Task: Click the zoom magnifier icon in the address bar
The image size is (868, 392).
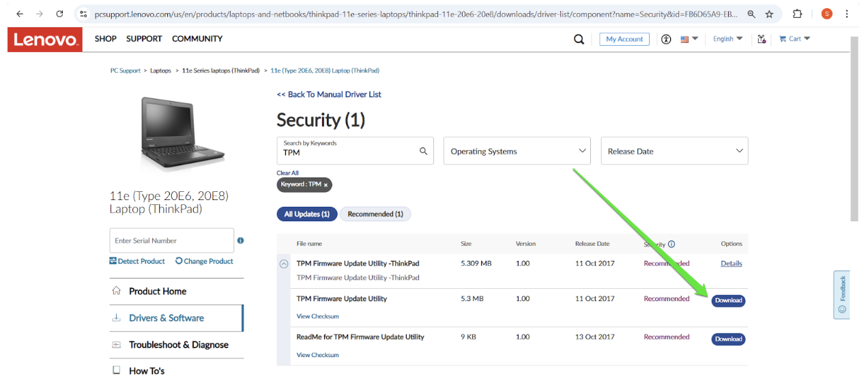Action: [751, 14]
